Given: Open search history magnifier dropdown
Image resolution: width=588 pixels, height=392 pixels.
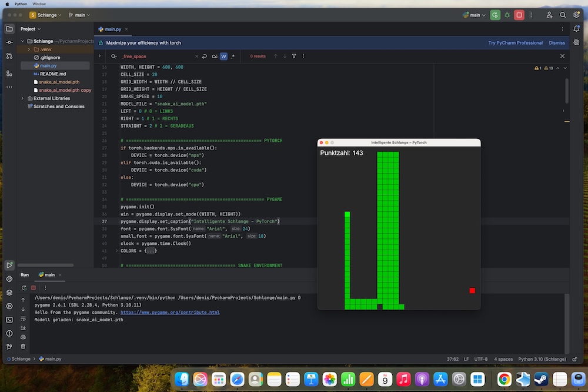Looking at the screenshot, I should (113, 57).
